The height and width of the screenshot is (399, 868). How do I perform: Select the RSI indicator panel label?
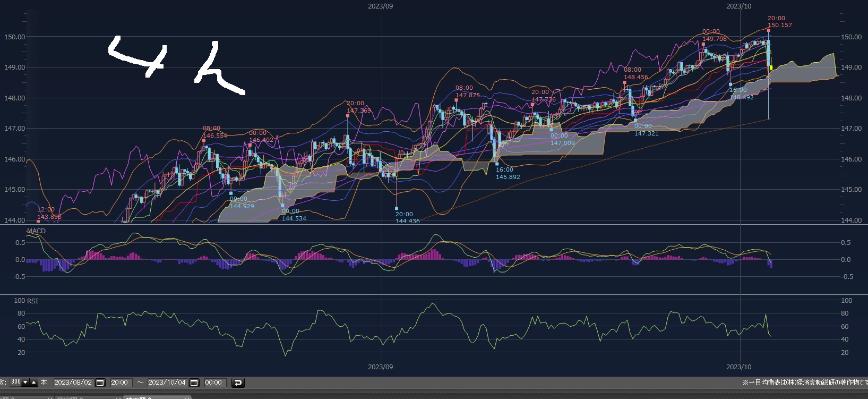click(x=32, y=301)
